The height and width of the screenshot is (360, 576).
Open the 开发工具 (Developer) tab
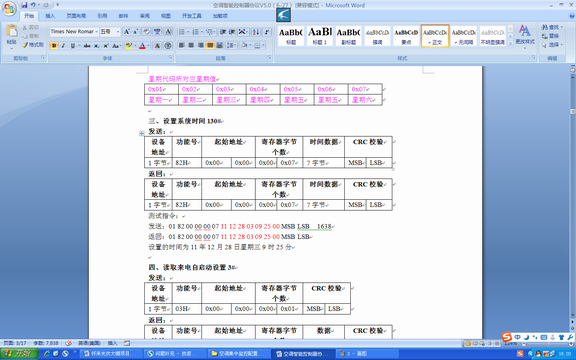coord(192,16)
